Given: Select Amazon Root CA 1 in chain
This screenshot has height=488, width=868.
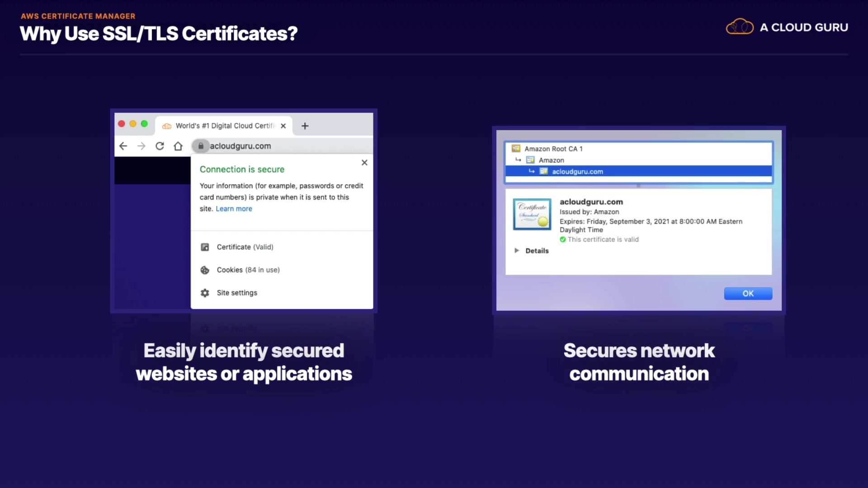Looking at the screenshot, I should pos(553,149).
